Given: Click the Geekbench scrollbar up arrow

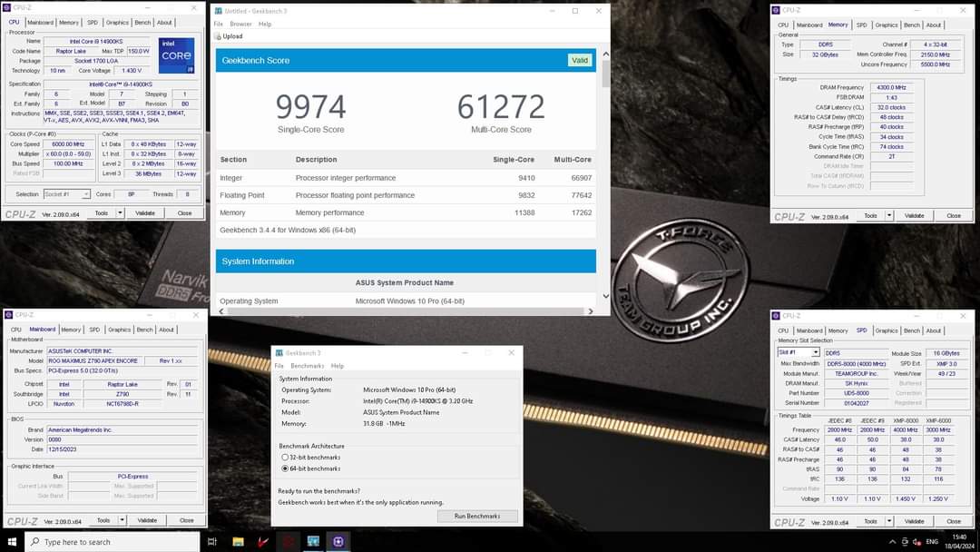Looking at the screenshot, I should coord(605,54).
